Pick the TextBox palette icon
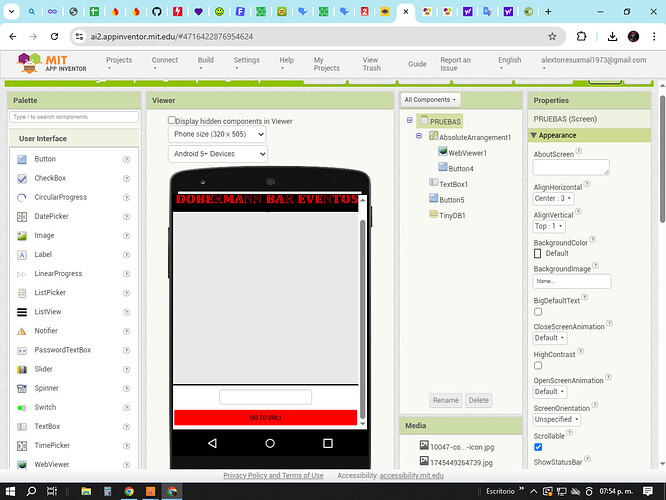 (x=22, y=427)
